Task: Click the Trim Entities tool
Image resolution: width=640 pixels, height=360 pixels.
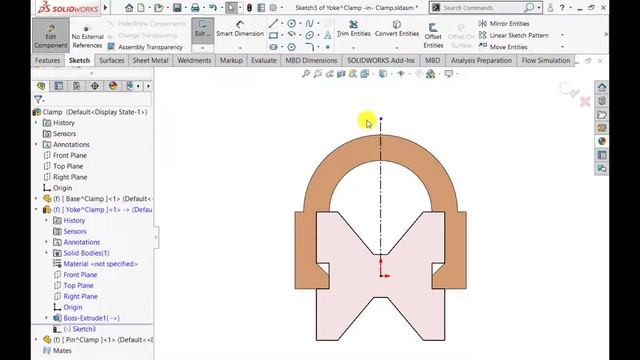Action: pyautogui.click(x=353, y=29)
